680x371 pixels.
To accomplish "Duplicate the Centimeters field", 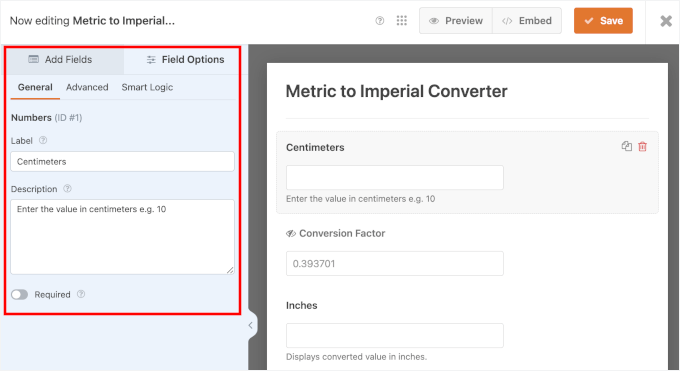I will coord(627,146).
